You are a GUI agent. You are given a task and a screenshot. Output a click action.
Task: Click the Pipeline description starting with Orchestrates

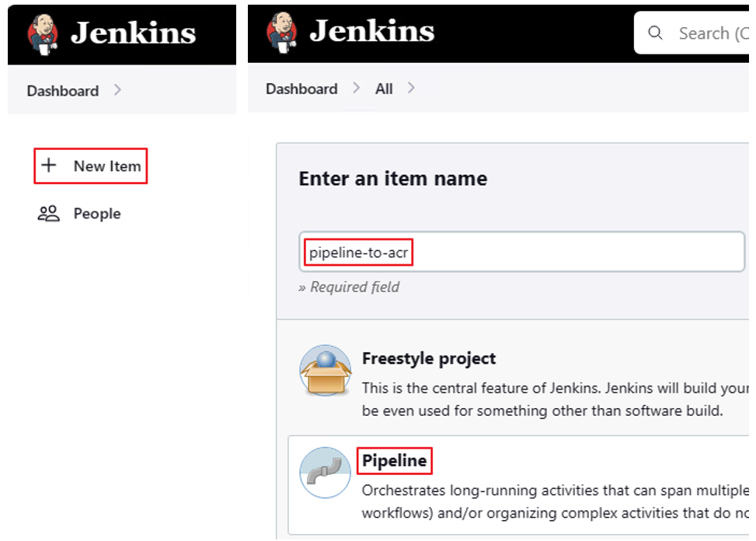(556, 501)
